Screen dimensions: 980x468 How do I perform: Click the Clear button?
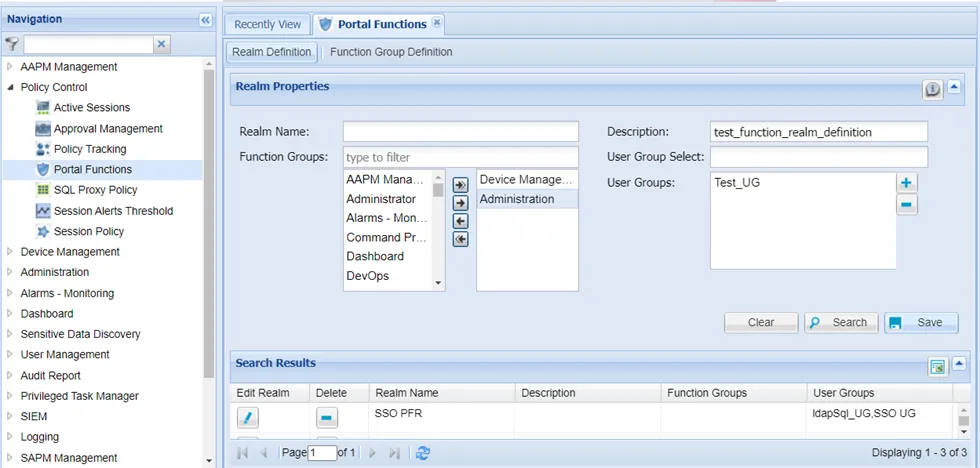tap(761, 322)
